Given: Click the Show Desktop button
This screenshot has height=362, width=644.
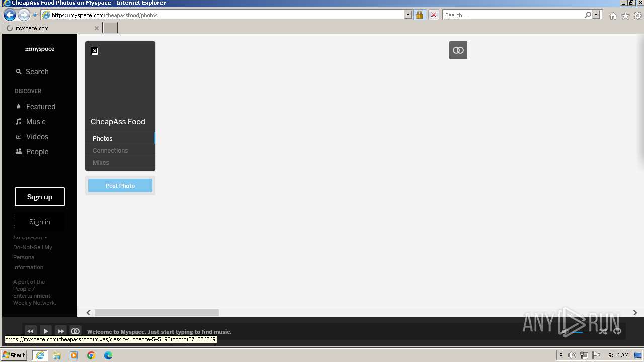Looking at the screenshot, I should [638, 355].
